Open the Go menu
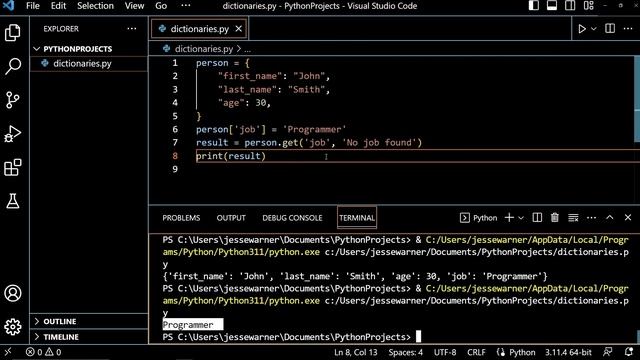 161,6
